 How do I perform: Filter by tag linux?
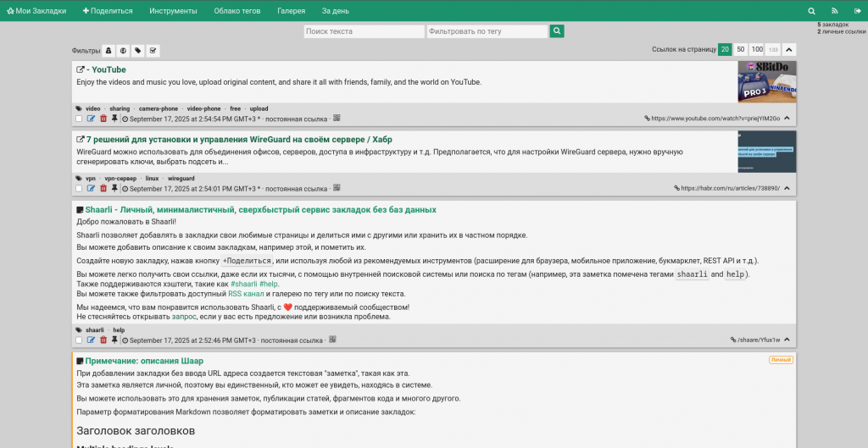[x=152, y=179]
